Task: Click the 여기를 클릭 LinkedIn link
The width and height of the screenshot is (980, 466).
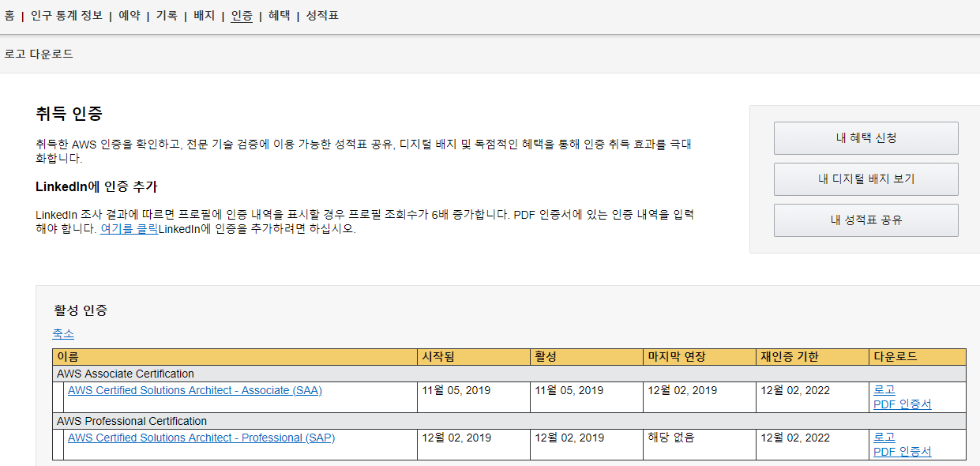Action: coord(130,229)
